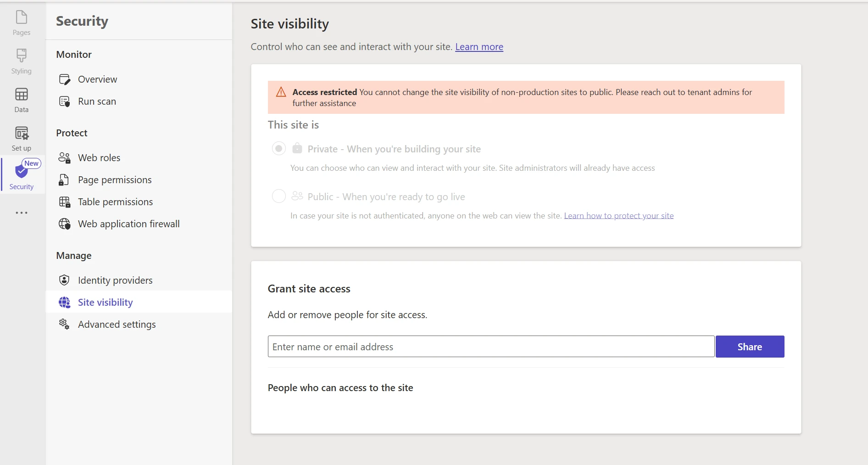The height and width of the screenshot is (465, 868).
Task: Open Run scan in Monitor section
Action: [x=97, y=101]
